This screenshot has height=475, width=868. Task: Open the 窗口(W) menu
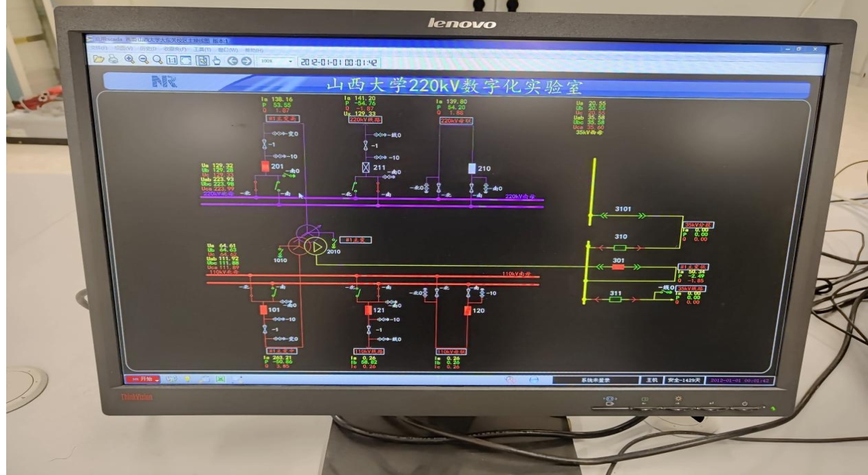click(x=228, y=49)
